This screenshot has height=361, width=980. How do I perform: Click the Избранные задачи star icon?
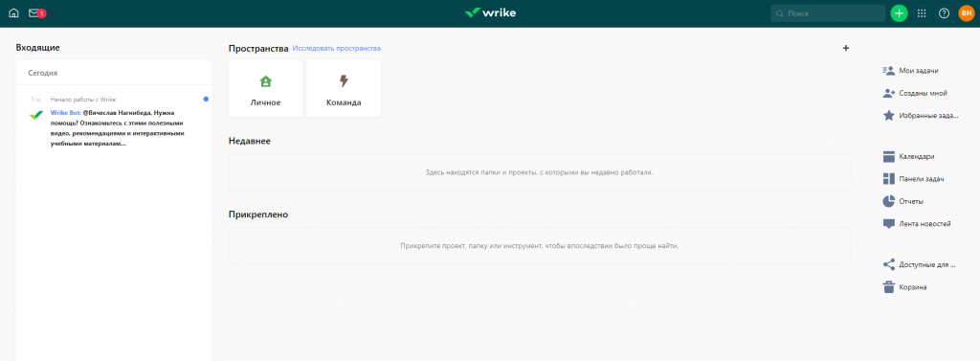point(889,116)
